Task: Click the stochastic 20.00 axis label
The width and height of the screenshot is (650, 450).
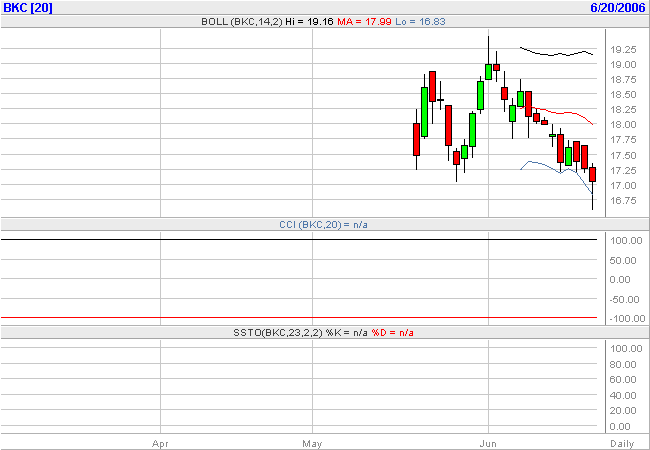Action: click(623, 410)
